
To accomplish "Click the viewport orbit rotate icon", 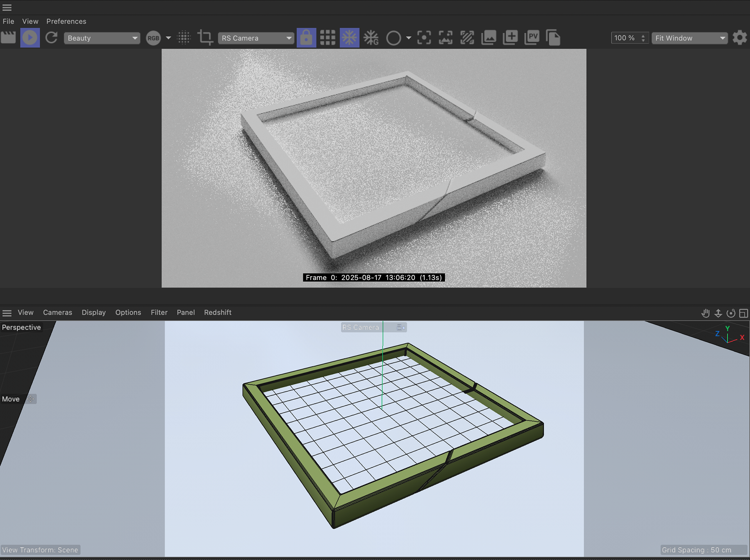I will 731,313.
